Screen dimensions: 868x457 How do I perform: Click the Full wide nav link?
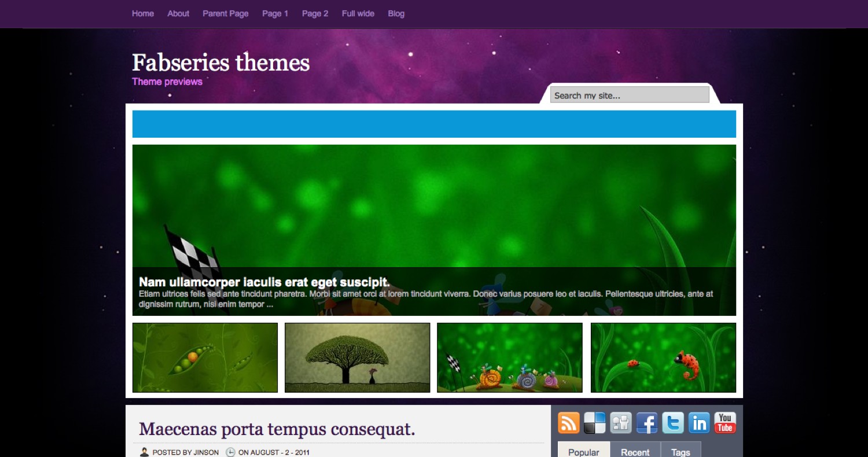point(358,13)
